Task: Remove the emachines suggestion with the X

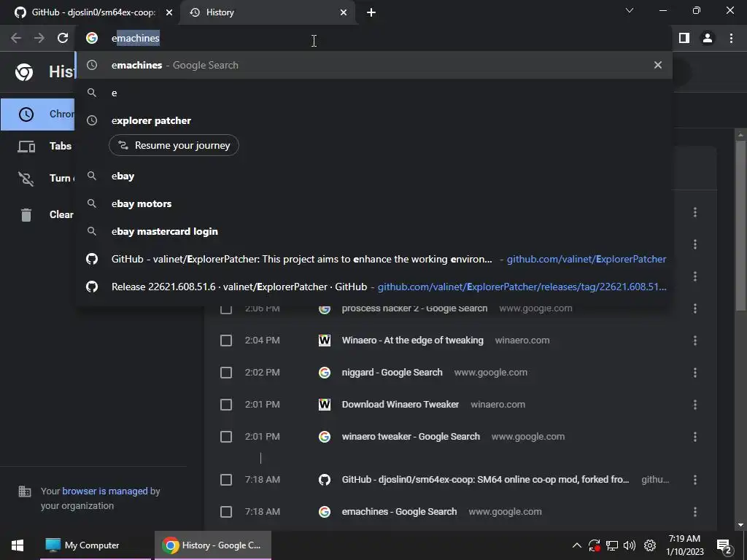Action: pyautogui.click(x=658, y=65)
